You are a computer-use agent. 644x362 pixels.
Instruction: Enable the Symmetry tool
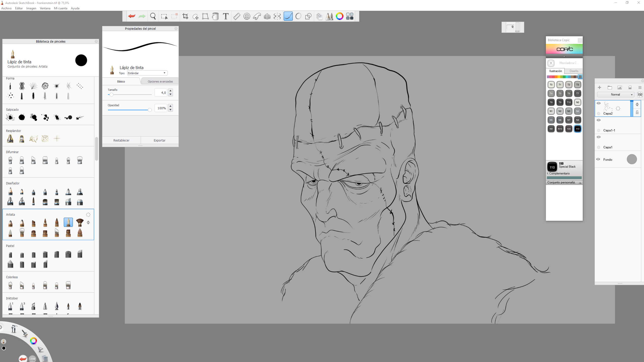[277, 16]
